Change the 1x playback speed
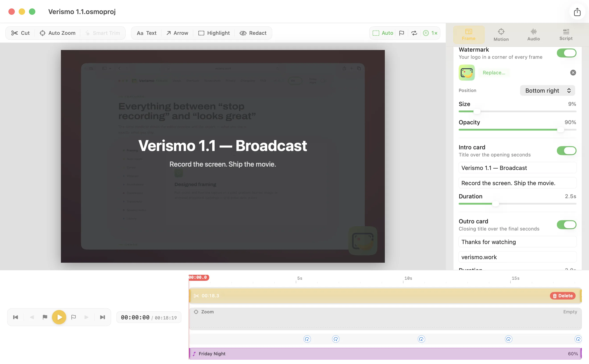The height and width of the screenshot is (364, 589). pos(430,33)
